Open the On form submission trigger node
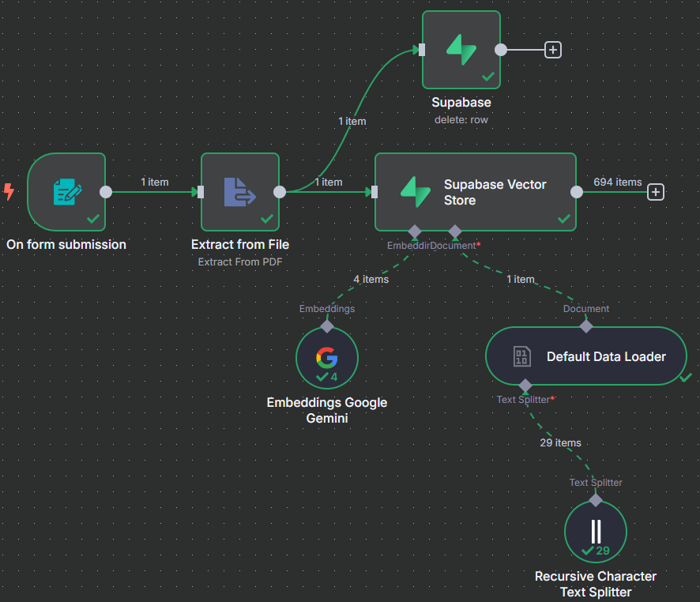 click(x=66, y=192)
